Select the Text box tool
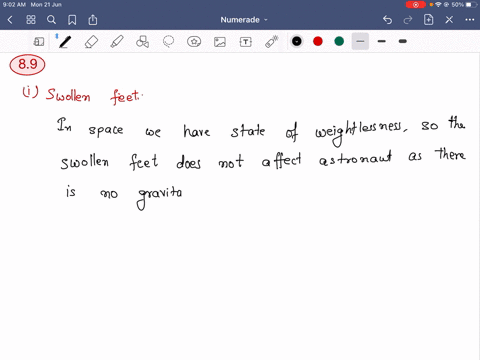The width and height of the screenshot is (480, 360). (x=246, y=42)
